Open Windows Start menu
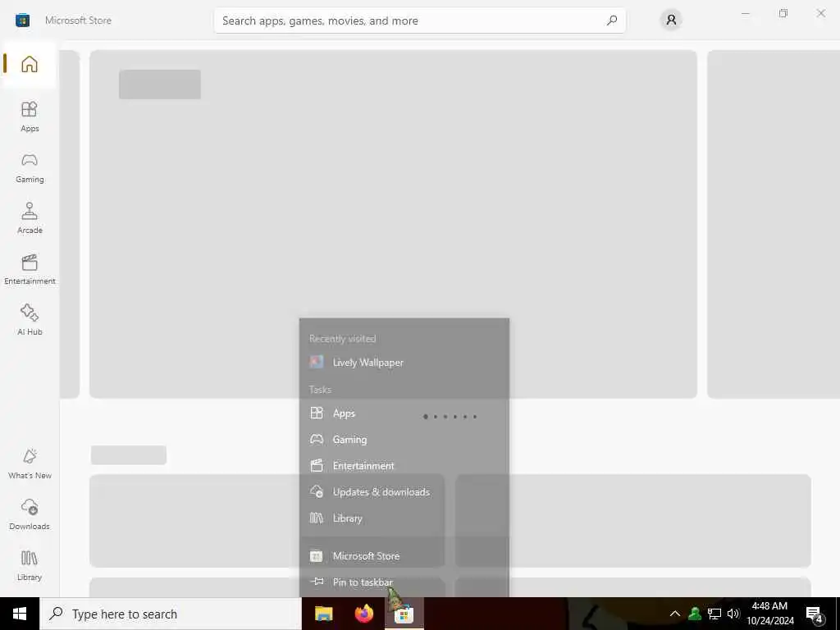 coord(20,614)
